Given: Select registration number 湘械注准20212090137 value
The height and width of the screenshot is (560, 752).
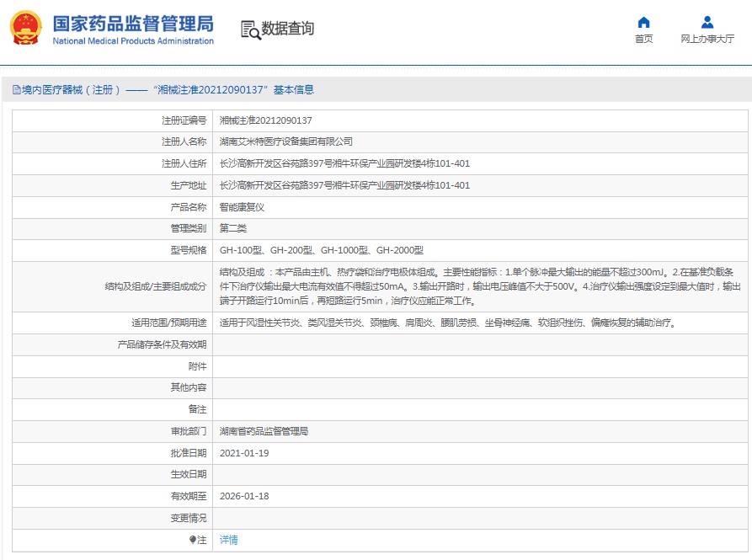Looking at the screenshot, I should click(x=266, y=120).
